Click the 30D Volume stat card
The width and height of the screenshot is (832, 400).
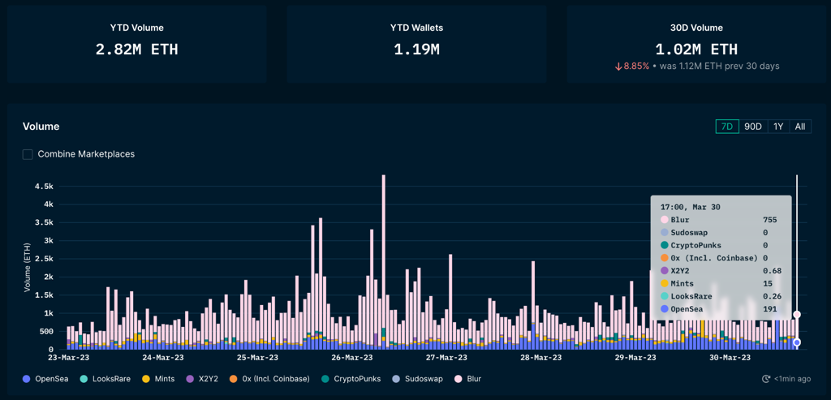[x=696, y=44]
